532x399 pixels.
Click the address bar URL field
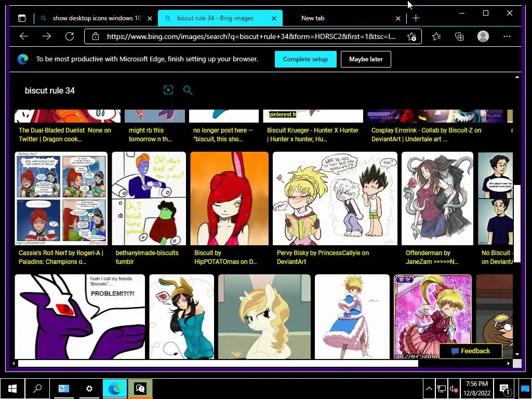pos(251,36)
